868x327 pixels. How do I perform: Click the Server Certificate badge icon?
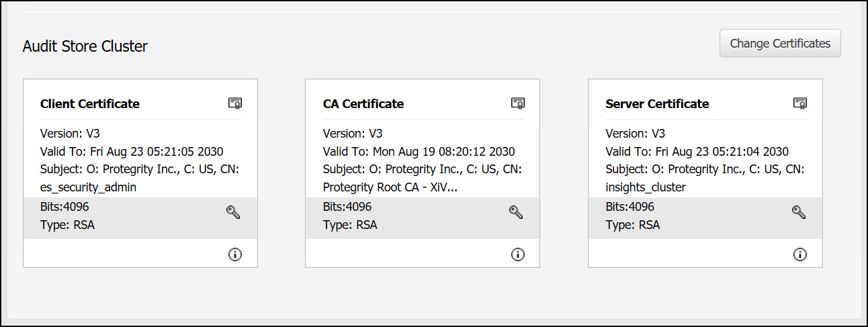coord(799,103)
